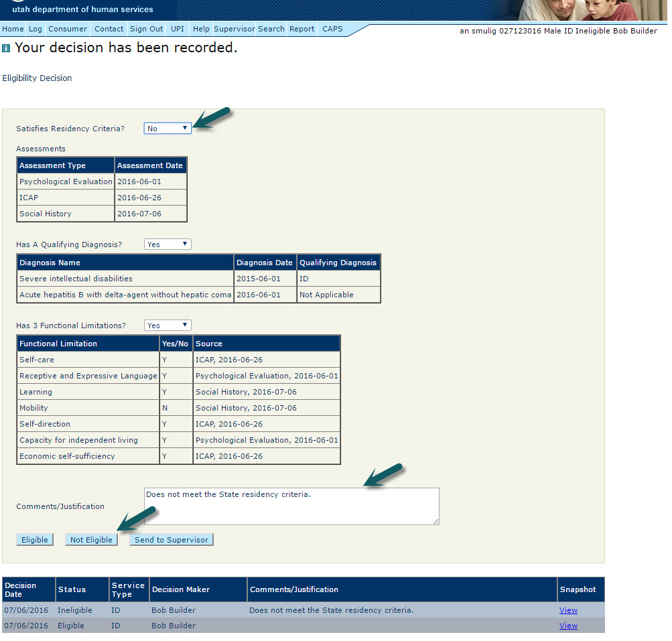This screenshot has height=641, width=672.
Task: Open the Help menu
Action: 201,29
